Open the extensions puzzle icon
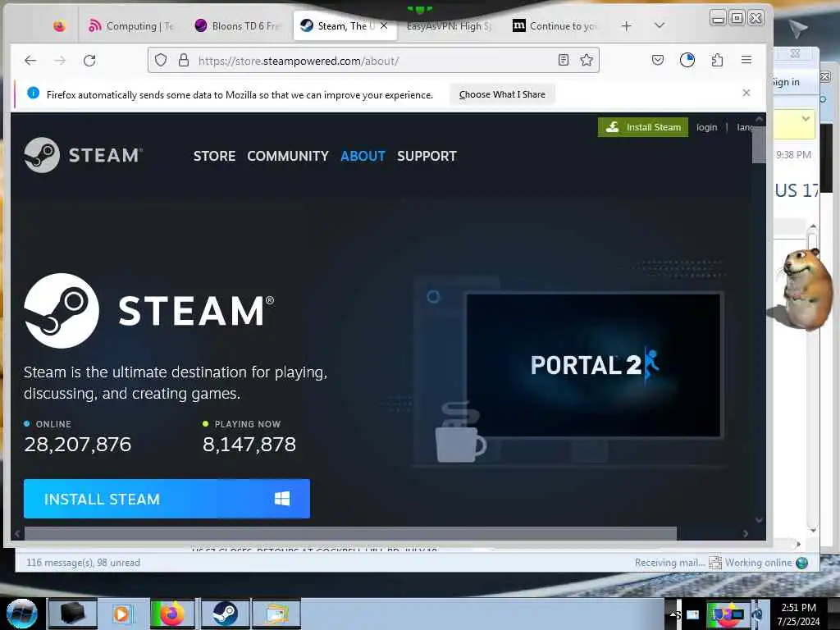 pyautogui.click(x=717, y=60)
